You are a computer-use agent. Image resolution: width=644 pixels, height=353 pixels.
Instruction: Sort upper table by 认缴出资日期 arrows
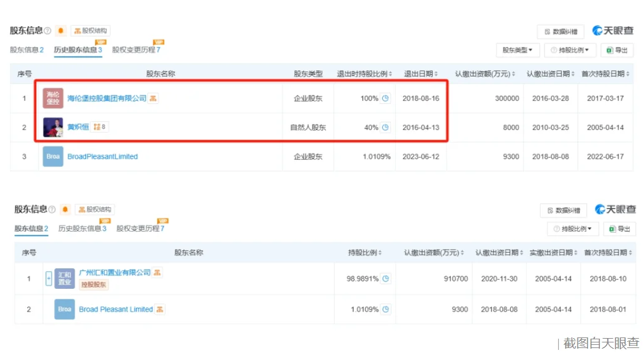(x=573, y=74)
